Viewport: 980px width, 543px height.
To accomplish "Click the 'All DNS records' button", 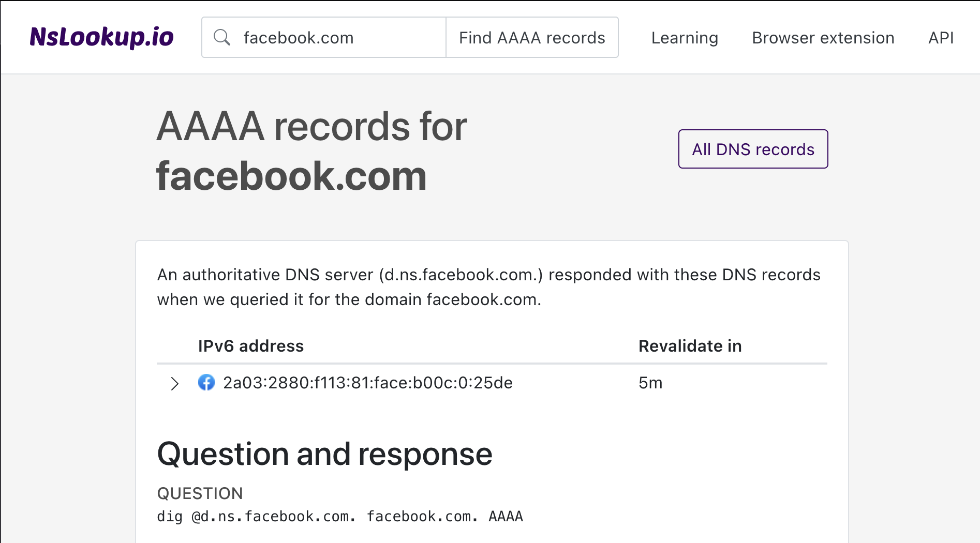I will (x=753, y=149).
